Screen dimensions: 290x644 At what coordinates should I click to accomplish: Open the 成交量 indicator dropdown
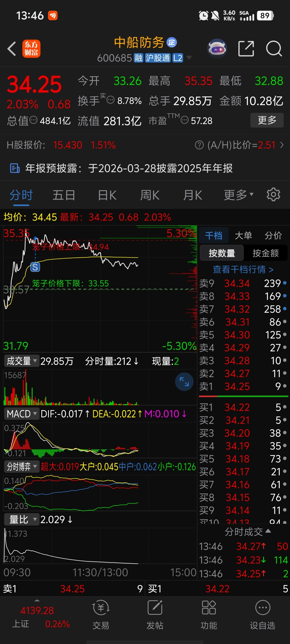21,361
